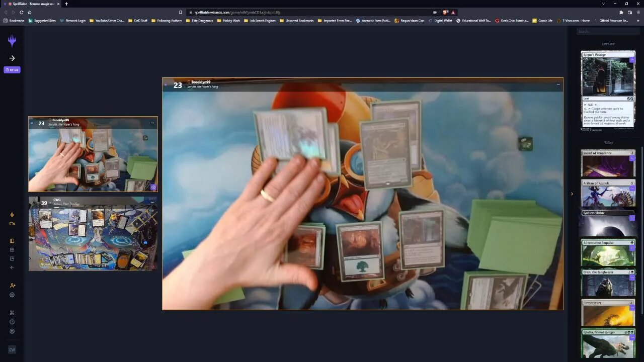Mute the microphone in left sidebar

tap(12, 215)
